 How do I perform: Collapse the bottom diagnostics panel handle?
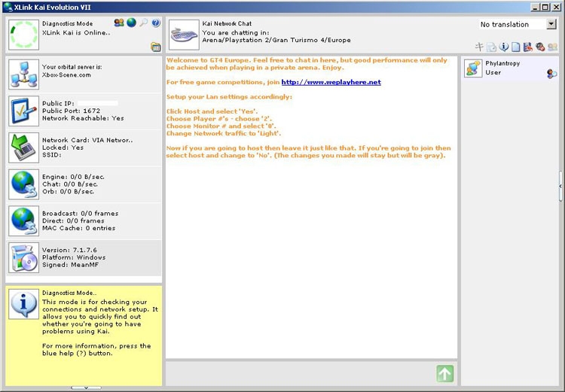click(86, 388)
